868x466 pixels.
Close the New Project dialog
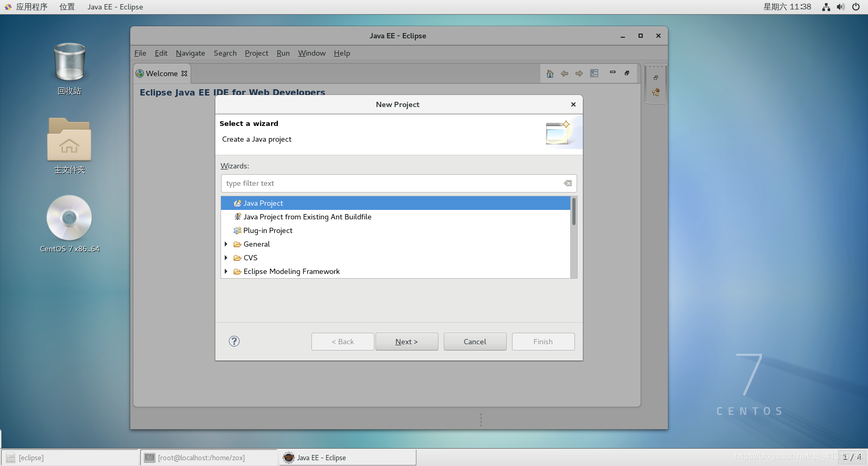click(x=573, y=104)
